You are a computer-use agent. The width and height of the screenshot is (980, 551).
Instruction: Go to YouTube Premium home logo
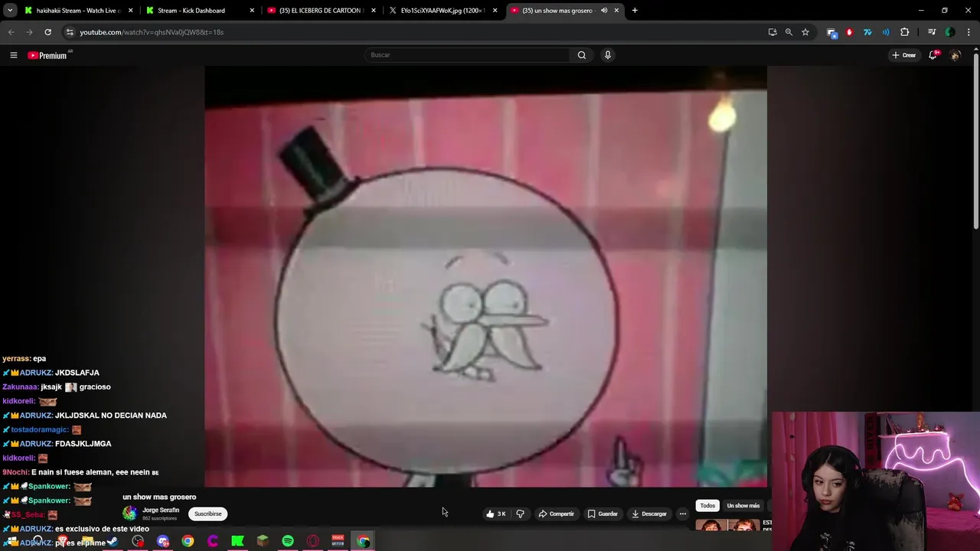click(x=48, y=55)
